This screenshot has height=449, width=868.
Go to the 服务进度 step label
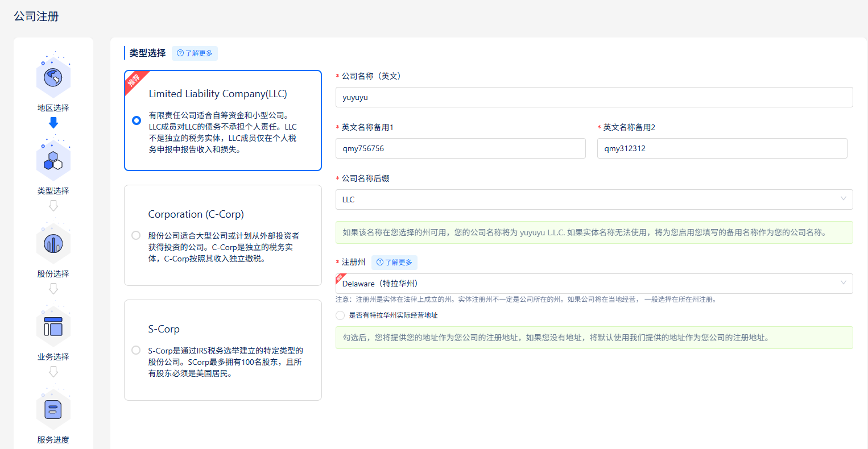53,440
